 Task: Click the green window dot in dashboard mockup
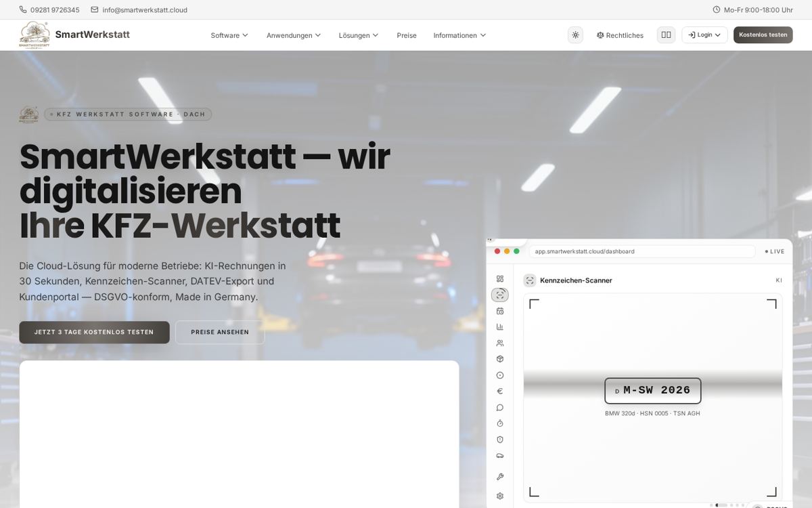(516, 251)
